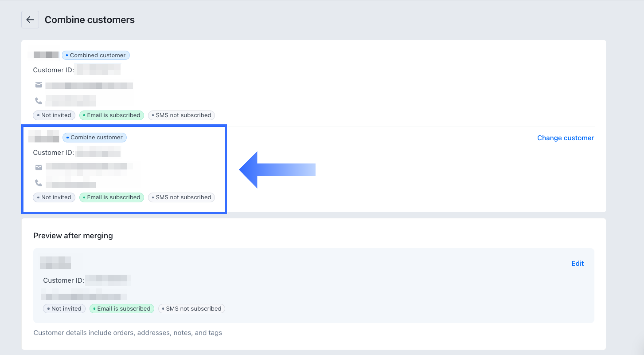The height and width of the screenshot is (355, 644).
Task: Click the Combined customer badge
Action: pos(96,55)
